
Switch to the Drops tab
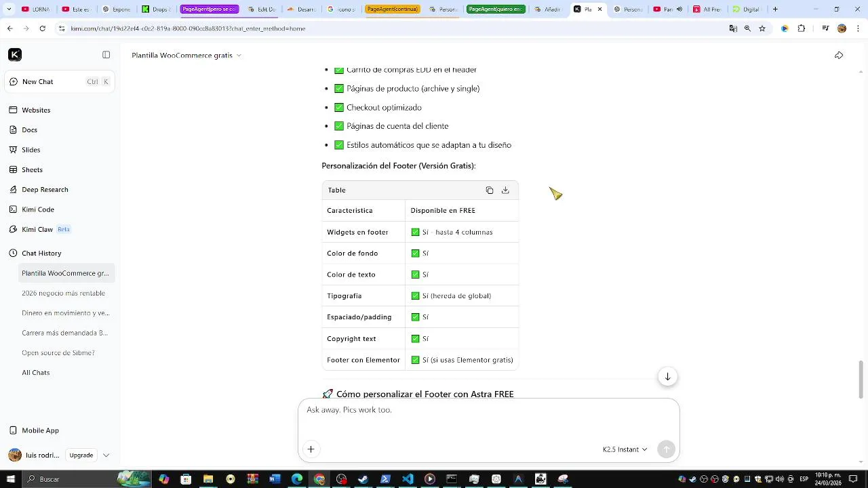point(156,9)
